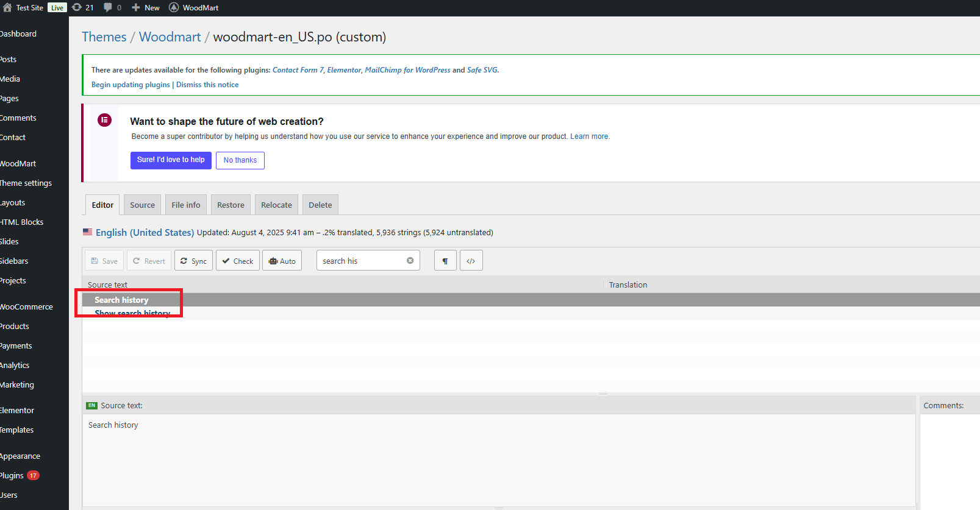This screenshot has width=980, height=510.
Task: Click the Auto translate robot button
Action: [x=282, y=261]
